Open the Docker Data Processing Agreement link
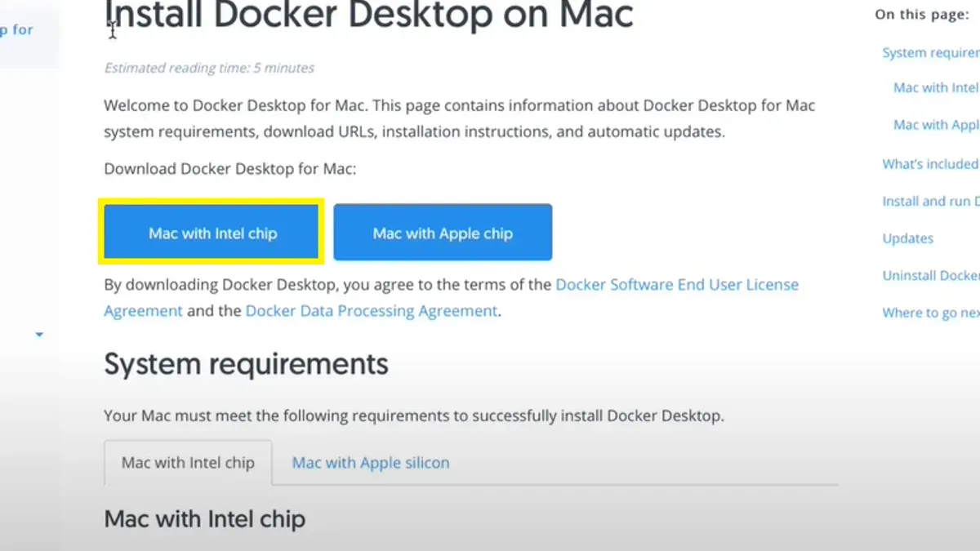The image size is (980, 551). pos(372,311)
